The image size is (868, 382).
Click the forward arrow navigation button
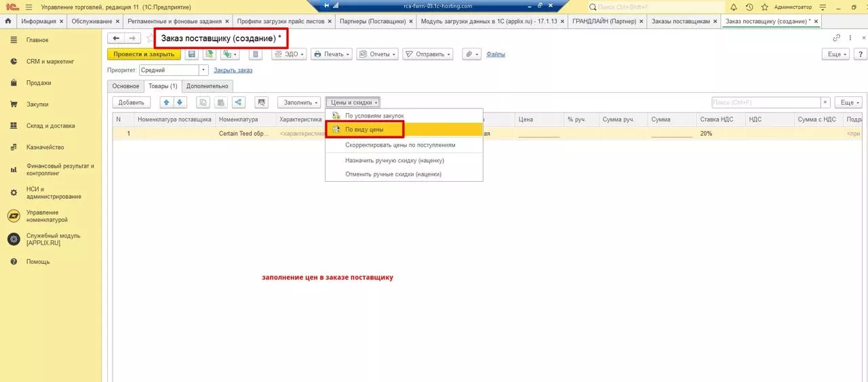(x=134, y=39)
